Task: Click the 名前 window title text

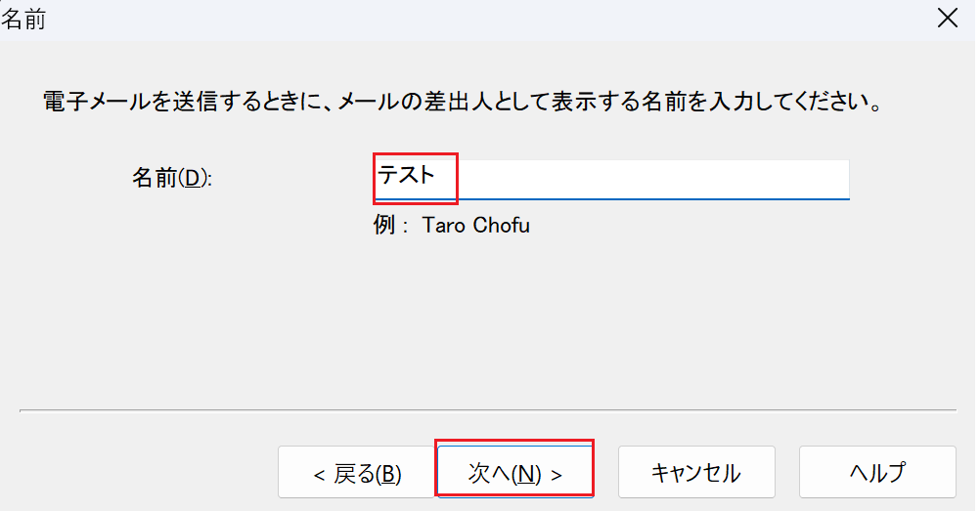Action: coord(23,20)
